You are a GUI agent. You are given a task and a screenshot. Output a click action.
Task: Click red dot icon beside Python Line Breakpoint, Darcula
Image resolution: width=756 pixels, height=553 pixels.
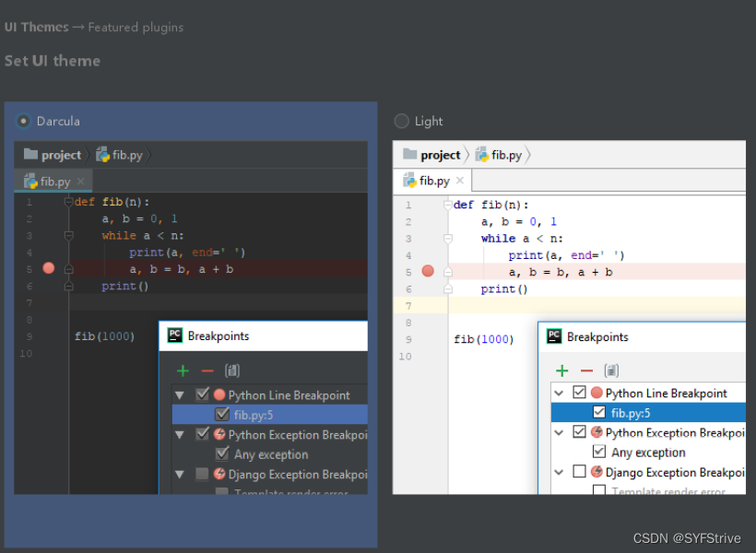(x=219, y=394)
